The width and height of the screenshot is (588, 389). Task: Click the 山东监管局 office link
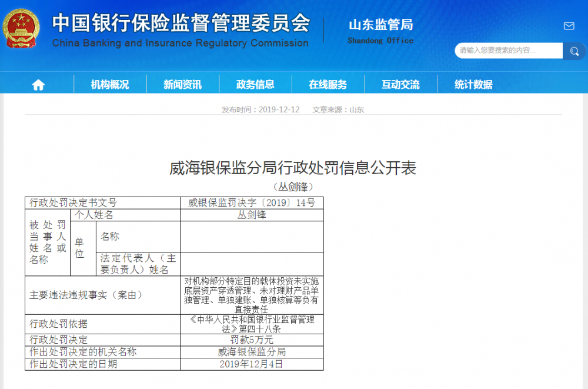(x=382, y=25)
